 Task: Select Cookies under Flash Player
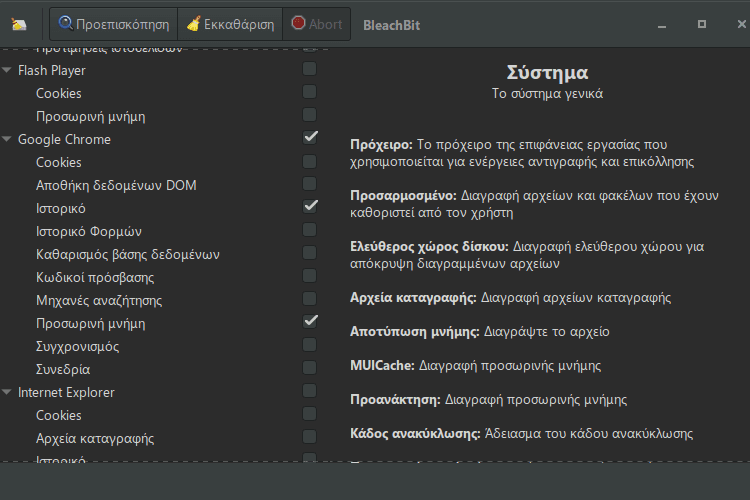[x=58, y=93]
